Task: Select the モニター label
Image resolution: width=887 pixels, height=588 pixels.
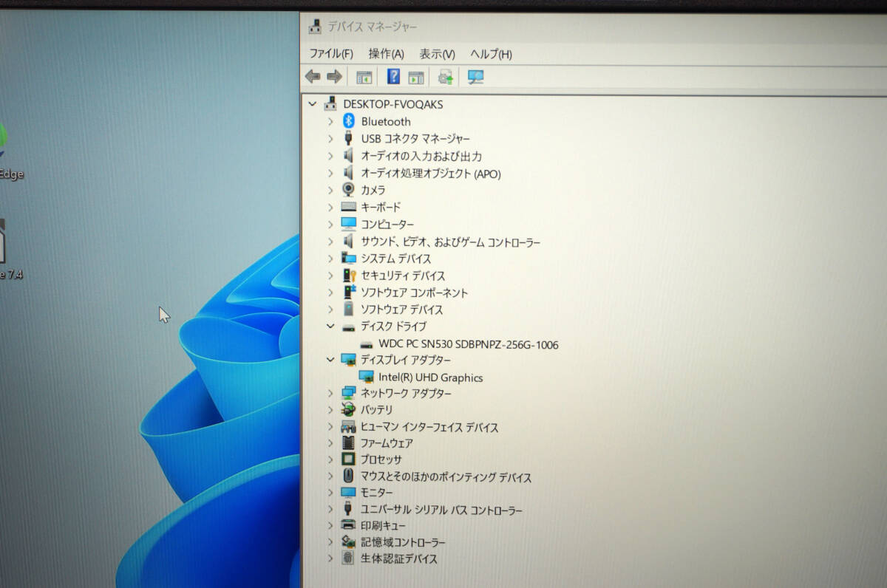Action: tap(376, 492)
